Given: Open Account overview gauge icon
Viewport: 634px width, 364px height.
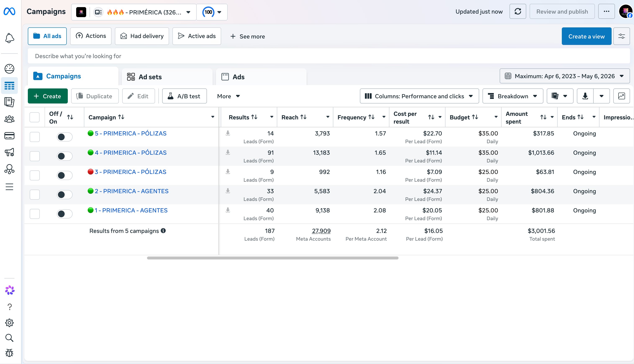Looking at the screenshot, I should (9, 69).
